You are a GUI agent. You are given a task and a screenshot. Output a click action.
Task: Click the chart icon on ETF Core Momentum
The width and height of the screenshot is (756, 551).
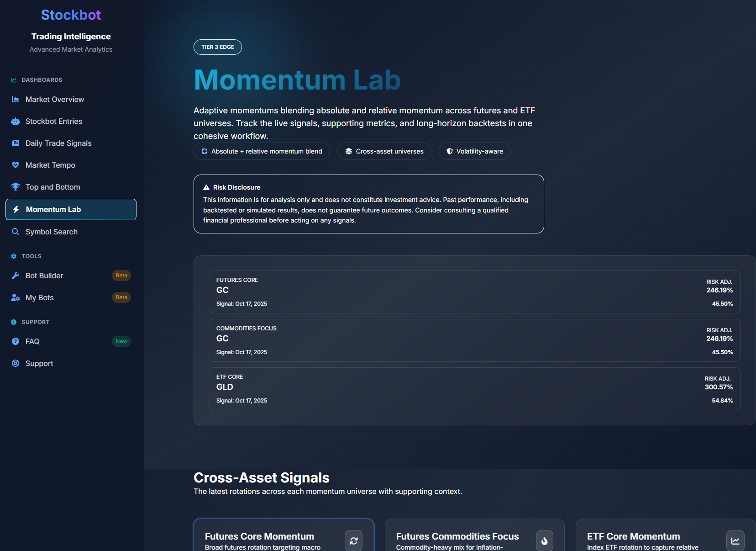click(735, 541)
